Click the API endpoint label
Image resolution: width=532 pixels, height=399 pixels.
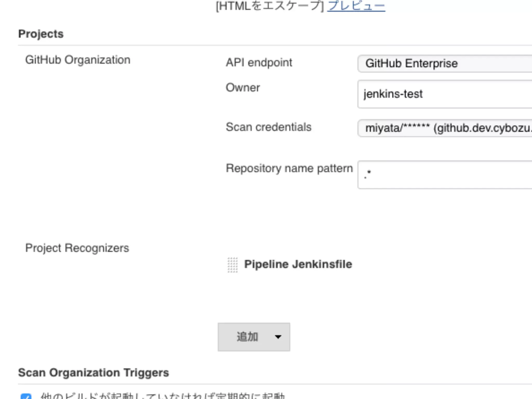tap(259, 62)
